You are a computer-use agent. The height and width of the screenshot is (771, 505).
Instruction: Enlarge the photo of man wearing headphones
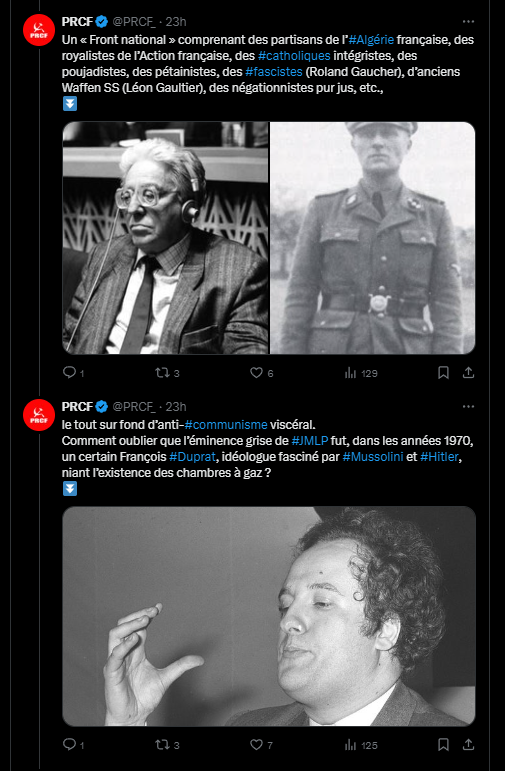165,238
